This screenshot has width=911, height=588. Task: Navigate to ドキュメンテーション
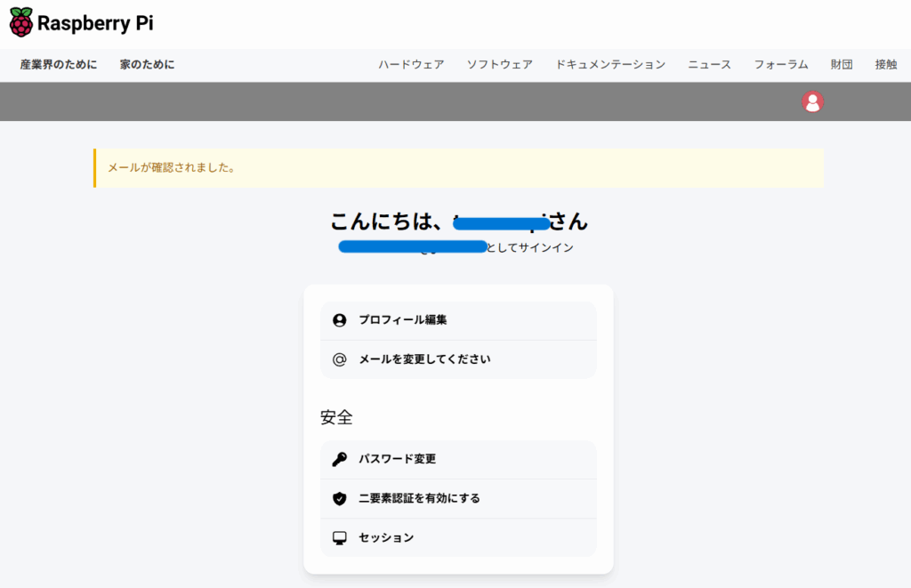[x=610, y=64]
